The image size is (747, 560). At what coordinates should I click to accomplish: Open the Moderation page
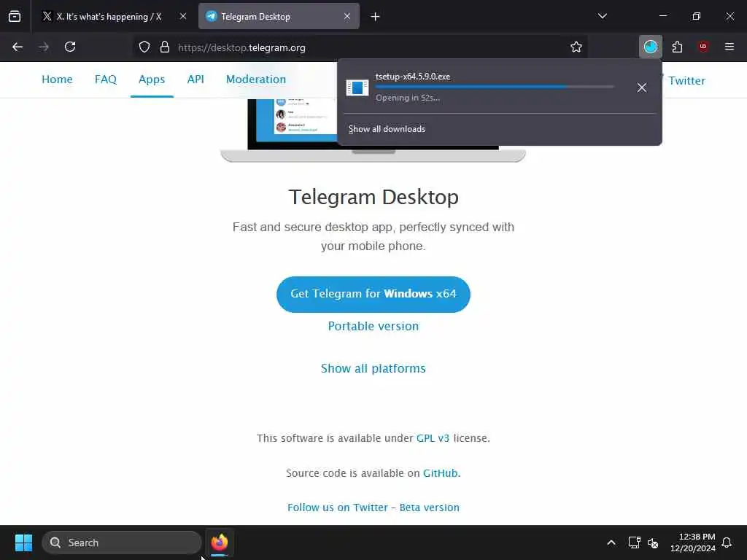256,79
